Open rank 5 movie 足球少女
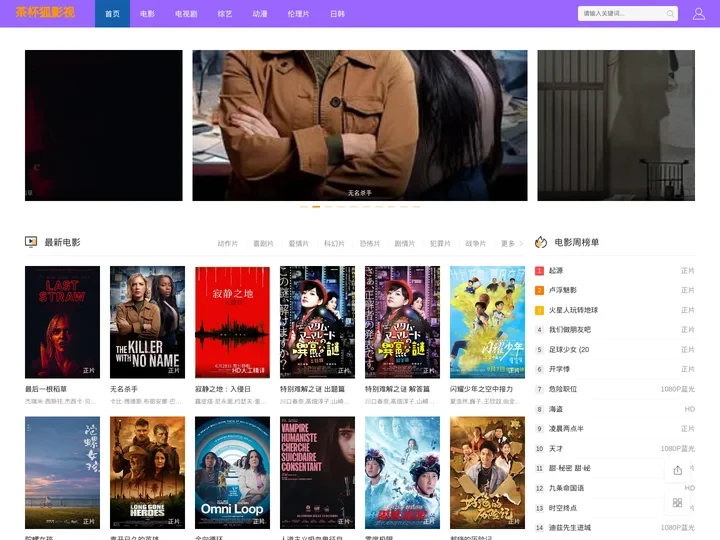720x540 pixels. click(x=569, y=349)
